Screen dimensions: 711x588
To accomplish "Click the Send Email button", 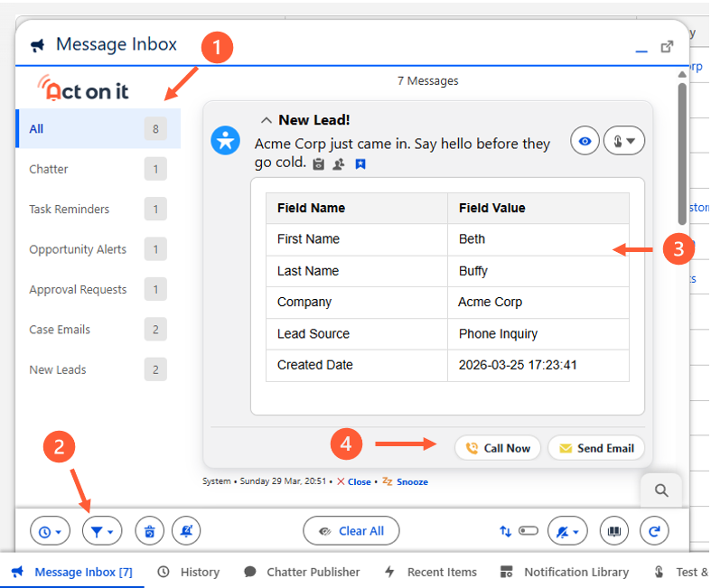I will [x=596, y=448].
